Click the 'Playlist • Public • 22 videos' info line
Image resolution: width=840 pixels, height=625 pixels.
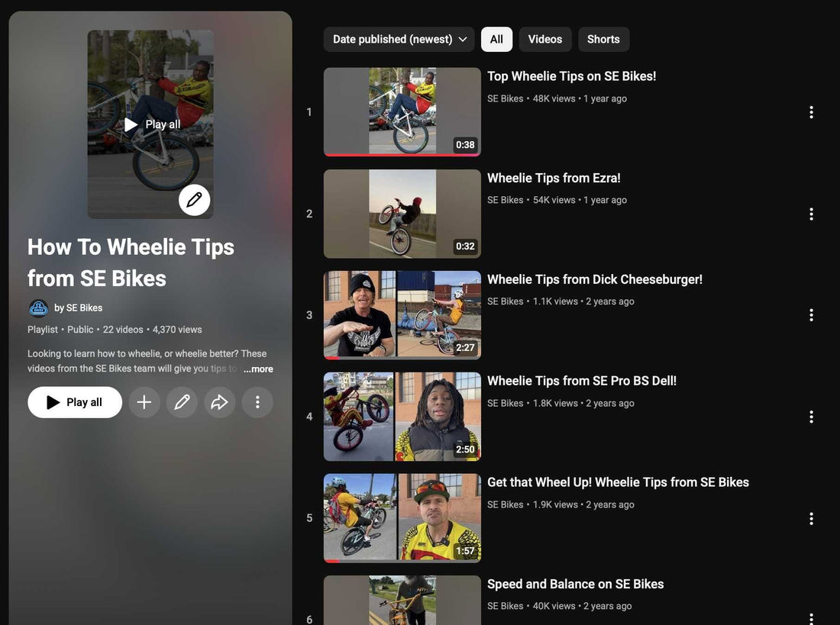coord(115,330)
